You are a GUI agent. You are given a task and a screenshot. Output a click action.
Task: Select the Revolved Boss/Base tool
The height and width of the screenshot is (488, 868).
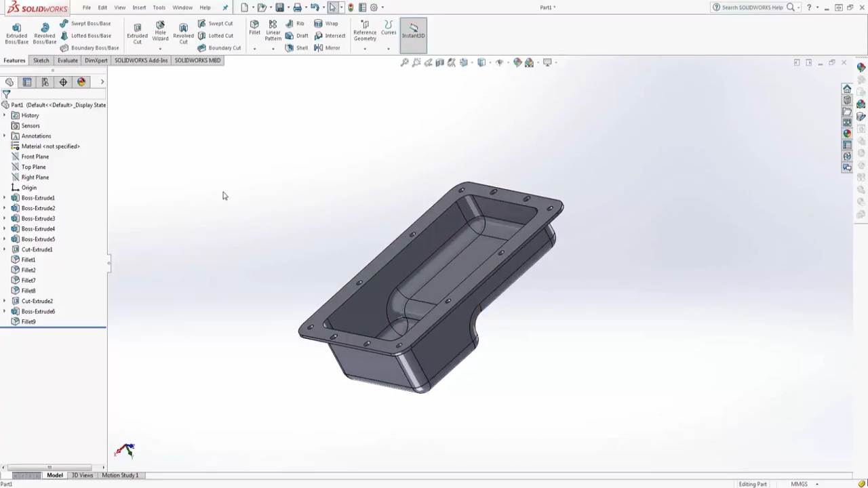coord(44,33)
